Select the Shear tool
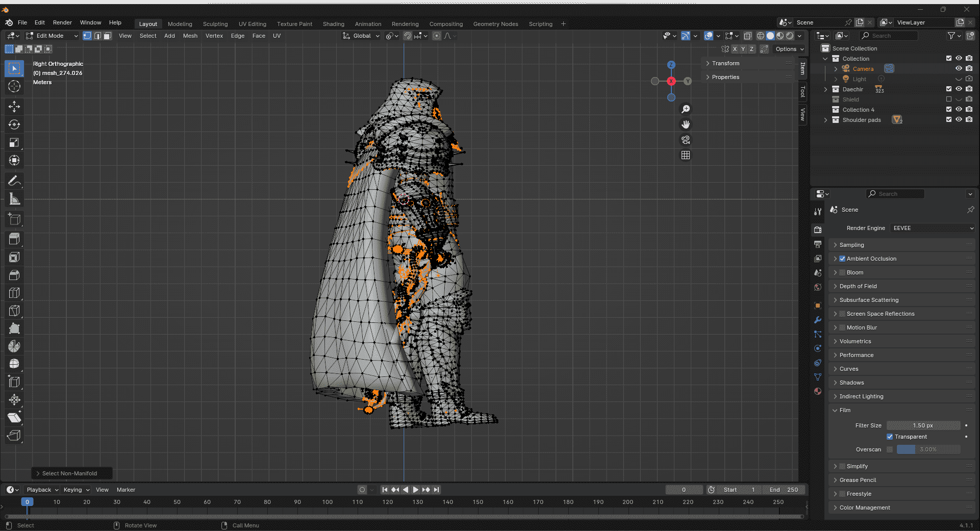The image size is (980, 531). click(14, 417)
